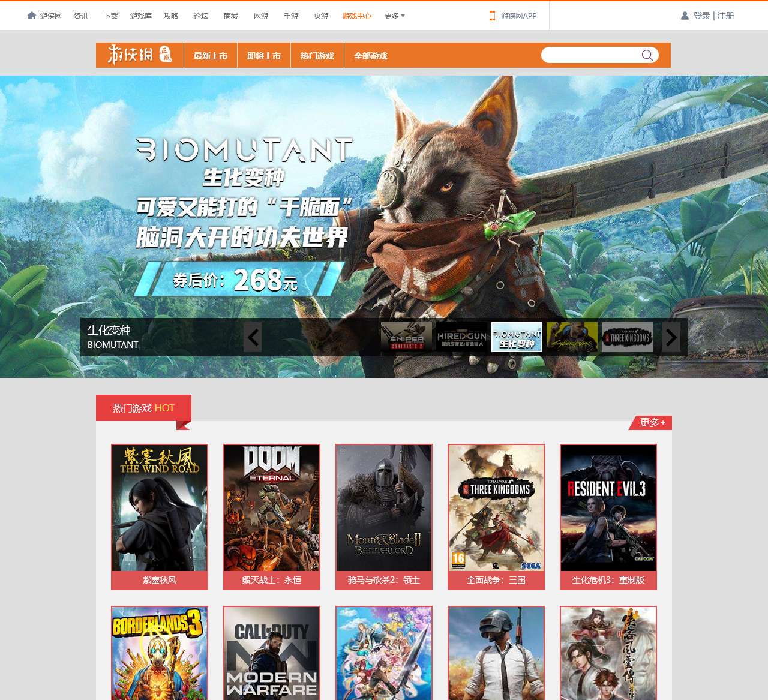Open 页游 in the top navigation
This screenshot has width=768, height=700.
pyautogui.click(x=321, y=16)
